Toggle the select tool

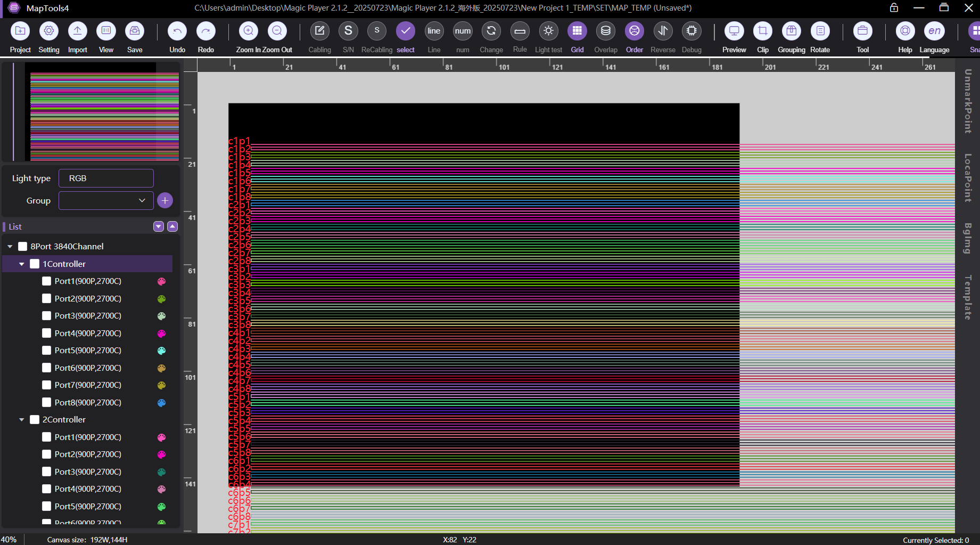coord(406,31)
